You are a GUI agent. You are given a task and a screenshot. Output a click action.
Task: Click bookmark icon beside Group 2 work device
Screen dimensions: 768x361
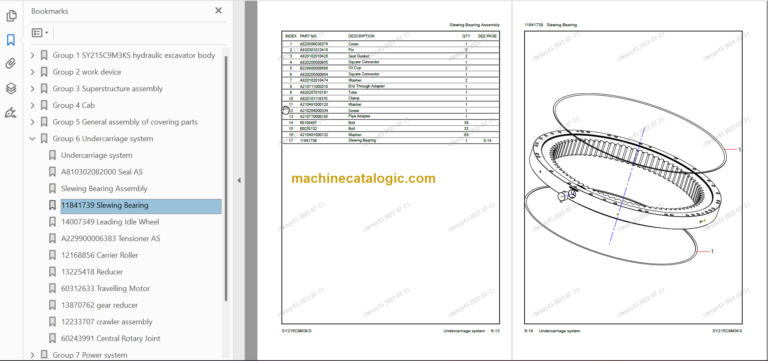pyautogui.click(x=44, y=72)
